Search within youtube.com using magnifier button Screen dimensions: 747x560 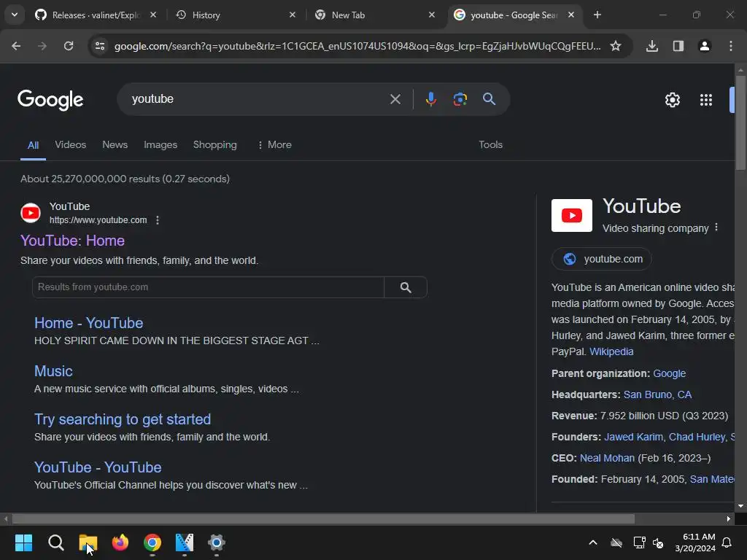pos(406,287)
